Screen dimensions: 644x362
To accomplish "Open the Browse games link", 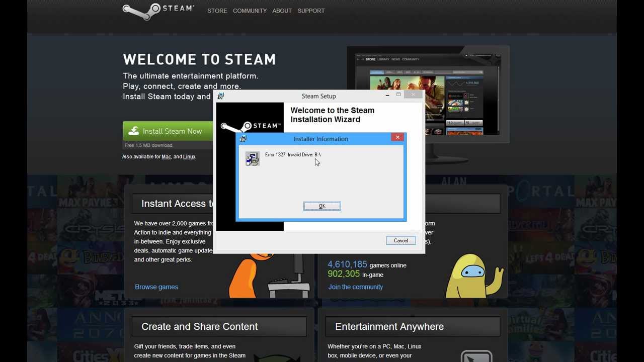I will click(156, 287).
